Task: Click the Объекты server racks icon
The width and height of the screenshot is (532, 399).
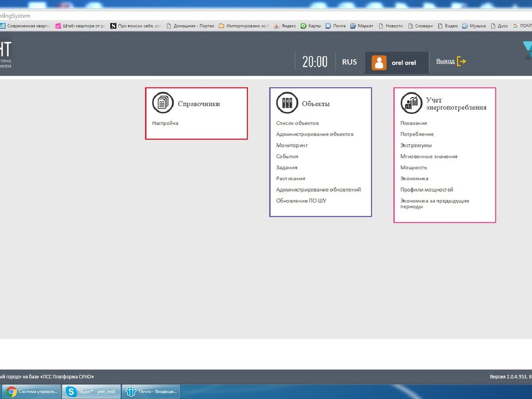Action: pyautogui.click(x=287, y=103)
